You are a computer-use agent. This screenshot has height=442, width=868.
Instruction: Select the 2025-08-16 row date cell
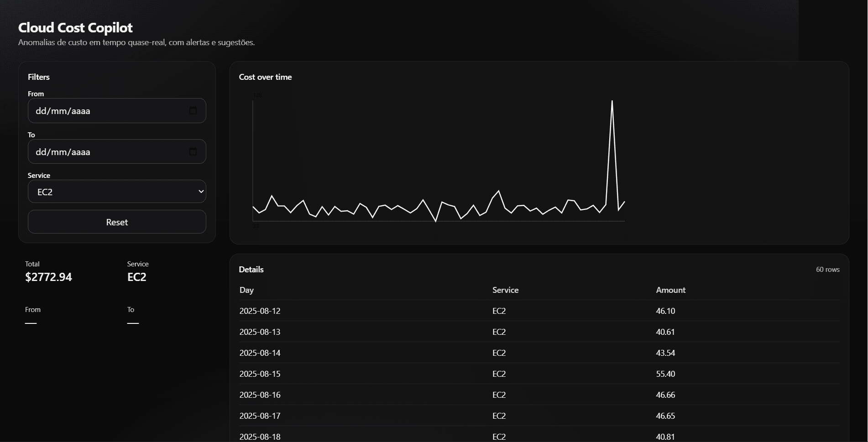(x=260, y=395)
